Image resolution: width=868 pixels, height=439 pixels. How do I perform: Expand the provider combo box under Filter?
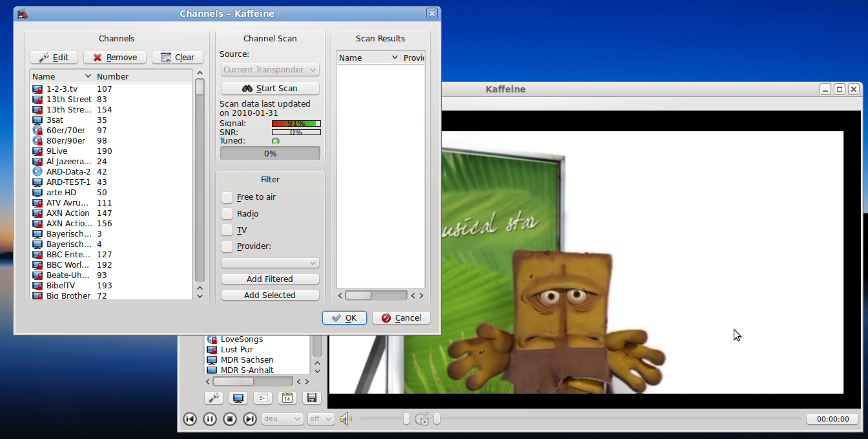click(x=270, y=263)
